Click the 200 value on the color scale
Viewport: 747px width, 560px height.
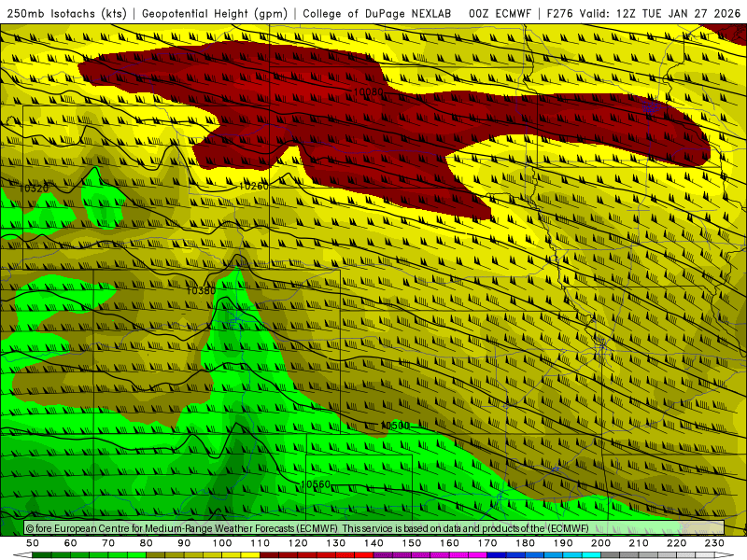point(600,543)
